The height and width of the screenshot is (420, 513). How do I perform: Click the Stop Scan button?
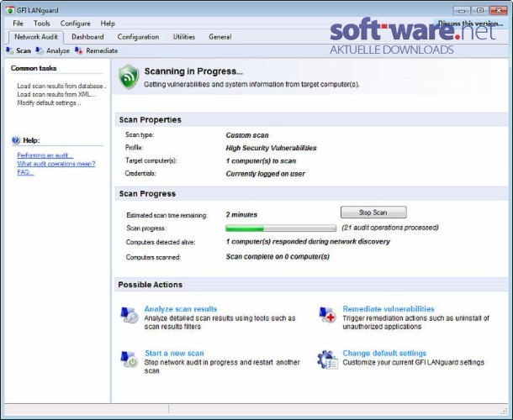coord(373,213)
